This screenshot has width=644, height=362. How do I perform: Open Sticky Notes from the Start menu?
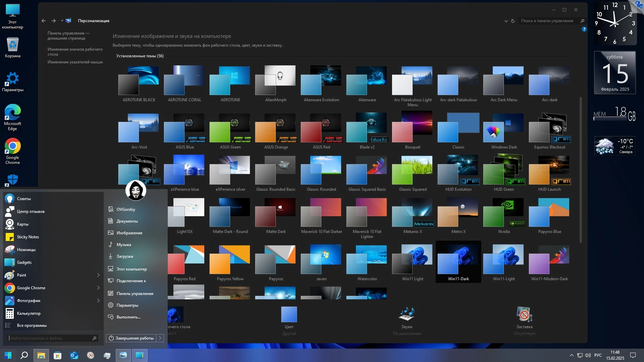click(28, 237)
